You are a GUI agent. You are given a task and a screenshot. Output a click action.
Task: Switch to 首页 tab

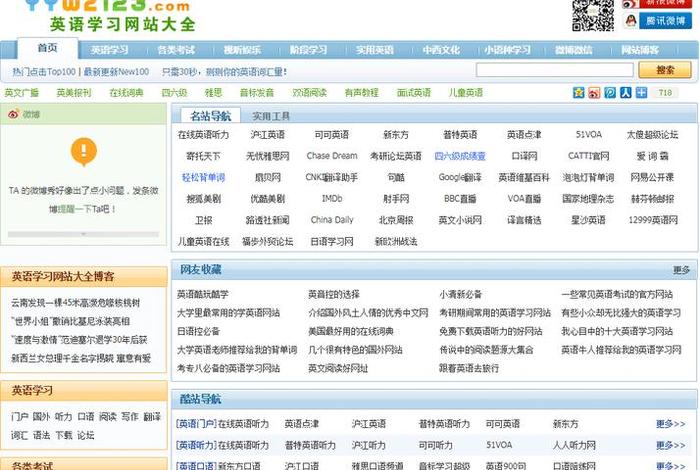pos(47,48)
